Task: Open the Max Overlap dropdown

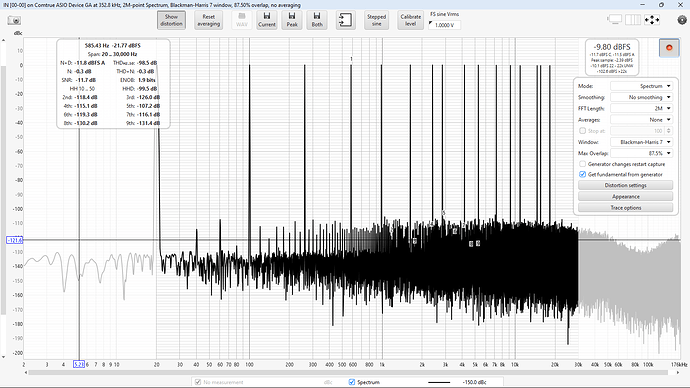Action: (x=641, y=153)
